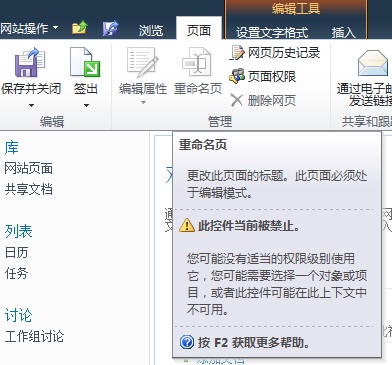Expand the 编辑属性 dropdown arrow
The height and width of the screenshot is (365, 392).
143,103
